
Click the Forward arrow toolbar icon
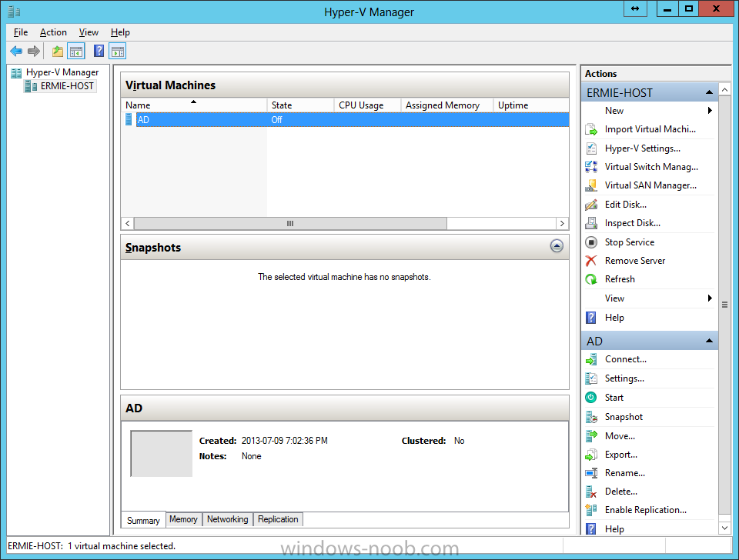pyautogui.click(x=33, y=51)
